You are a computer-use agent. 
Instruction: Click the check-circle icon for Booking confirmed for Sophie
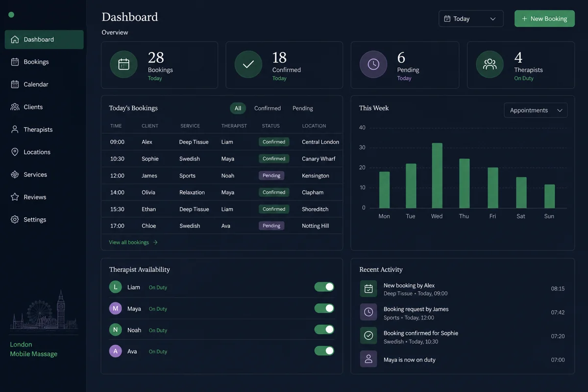368,335
